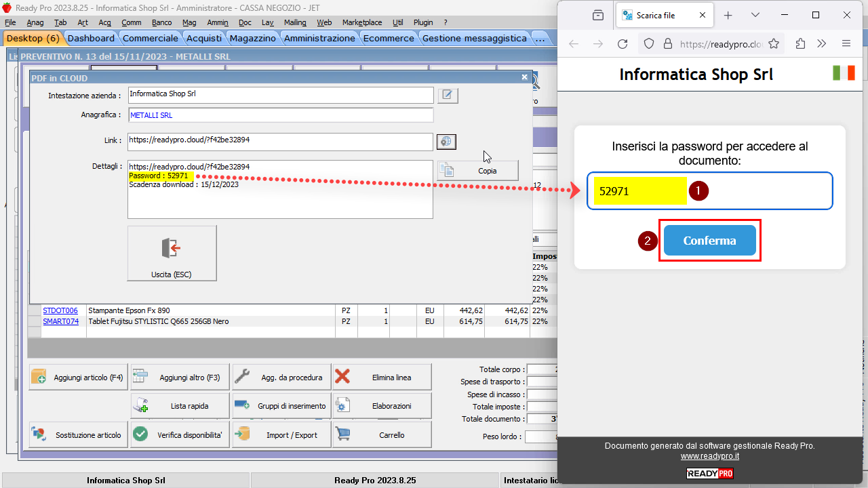Bookmark the page with the star icon
Image resolution: width=868 pixels, height=488 pixels.
point(773,44)
